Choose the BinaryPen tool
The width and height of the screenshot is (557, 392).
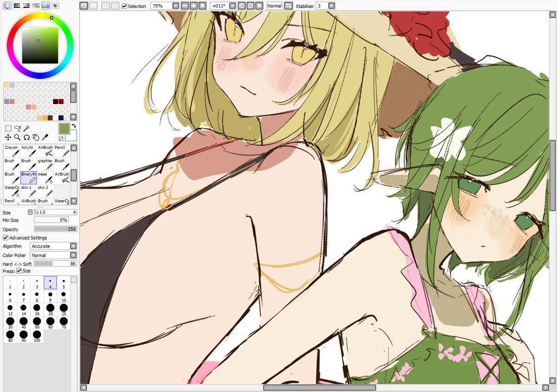[28, 177]
